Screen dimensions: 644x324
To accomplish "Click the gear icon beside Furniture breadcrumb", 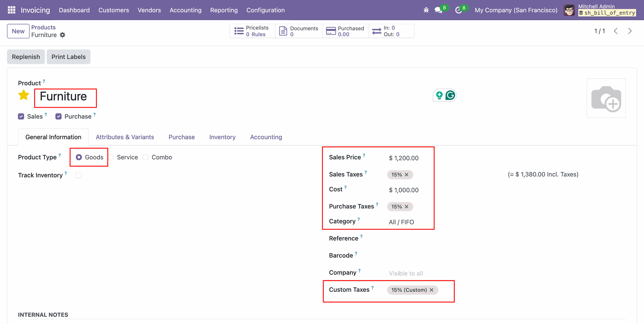I will tap(62, 35).
